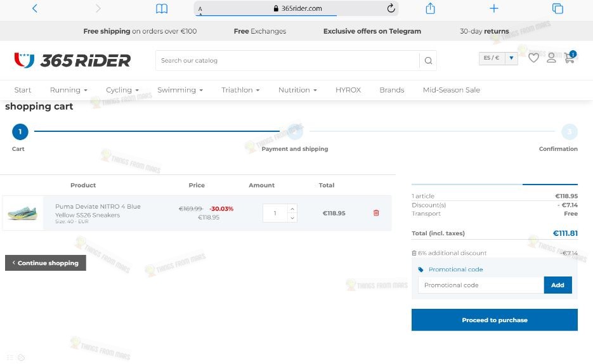The width and height of the screenshot is (593, 364).
Task: Click Add promotional code button
Action: point(558,285)
